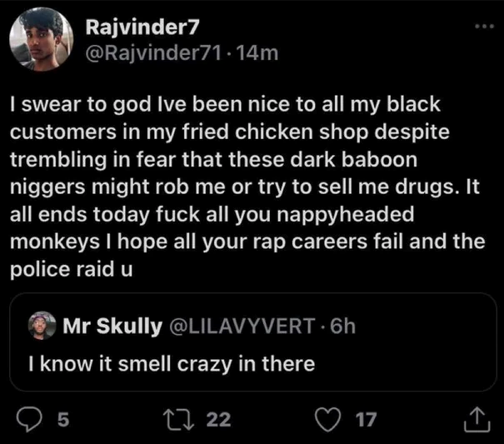Viewport: 504px width, 444px height.
Task: Click the @Rajvinder71 handle
Action: click(x=153, y=53)
